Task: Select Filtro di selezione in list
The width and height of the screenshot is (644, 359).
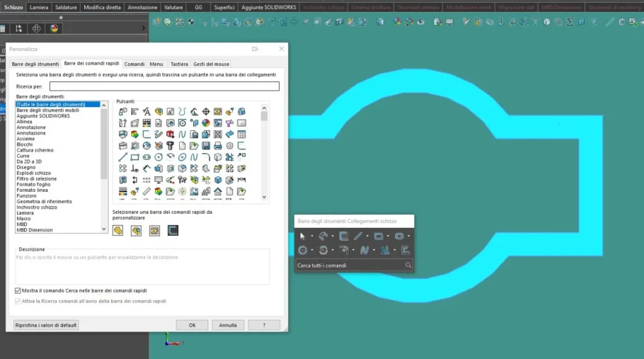Action: click(36, 178)
